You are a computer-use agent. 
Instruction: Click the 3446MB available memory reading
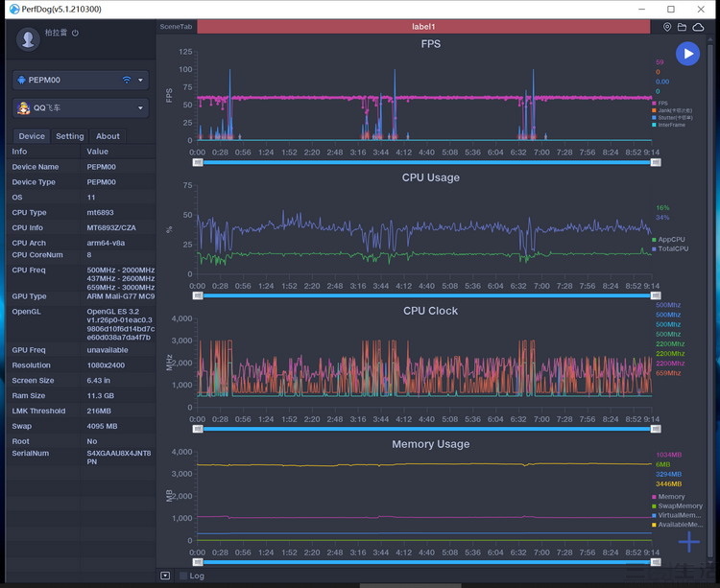668,483
